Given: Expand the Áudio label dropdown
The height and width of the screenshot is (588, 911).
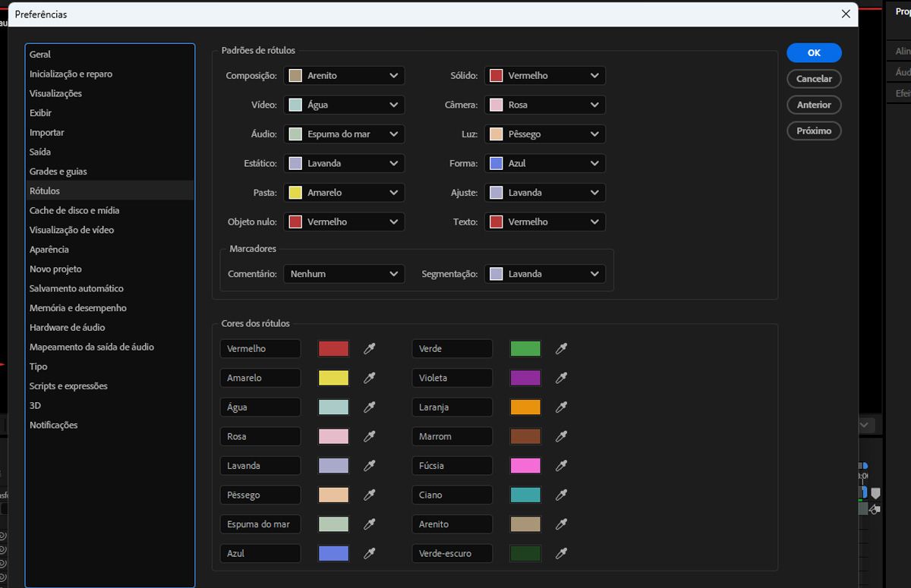Looking at the screenshot, I should pyautogui.click(x=344, y=134).
